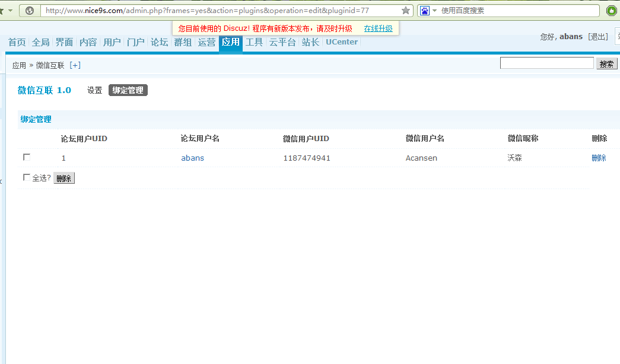Click the 退出 logout link
Screen dimensions: 620x364
point(597,37)
